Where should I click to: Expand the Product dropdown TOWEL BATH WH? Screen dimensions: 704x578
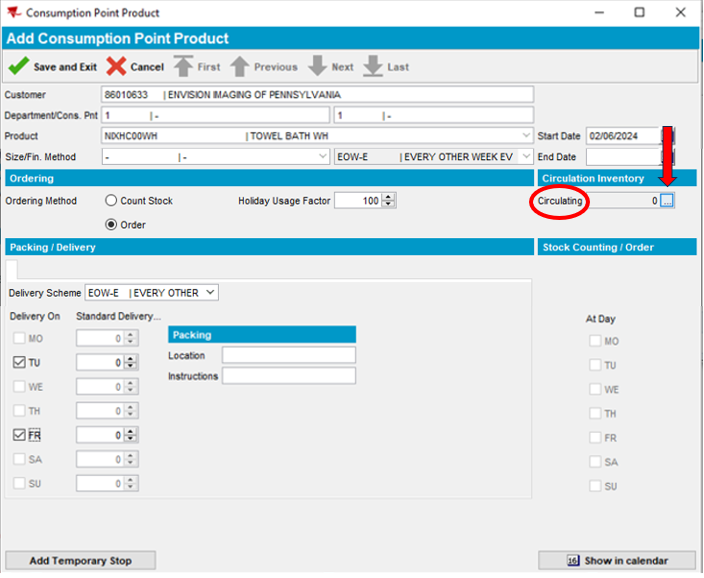(526, 135)
